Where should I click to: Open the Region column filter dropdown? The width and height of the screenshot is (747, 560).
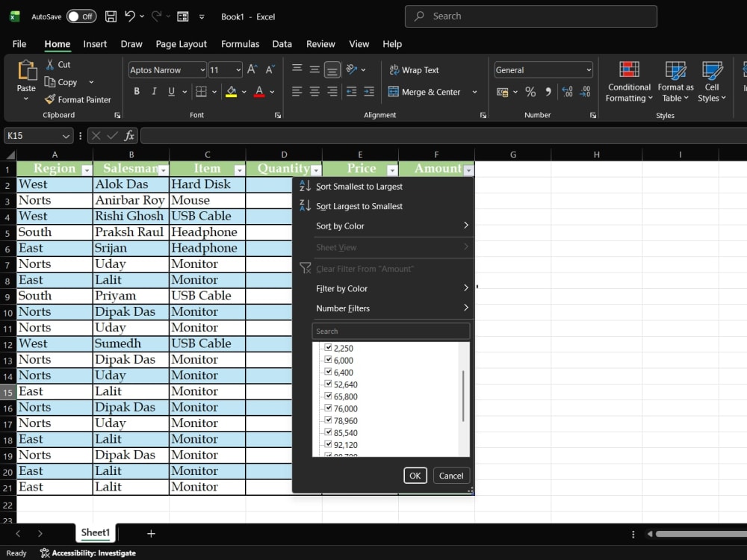click(87, 170)
